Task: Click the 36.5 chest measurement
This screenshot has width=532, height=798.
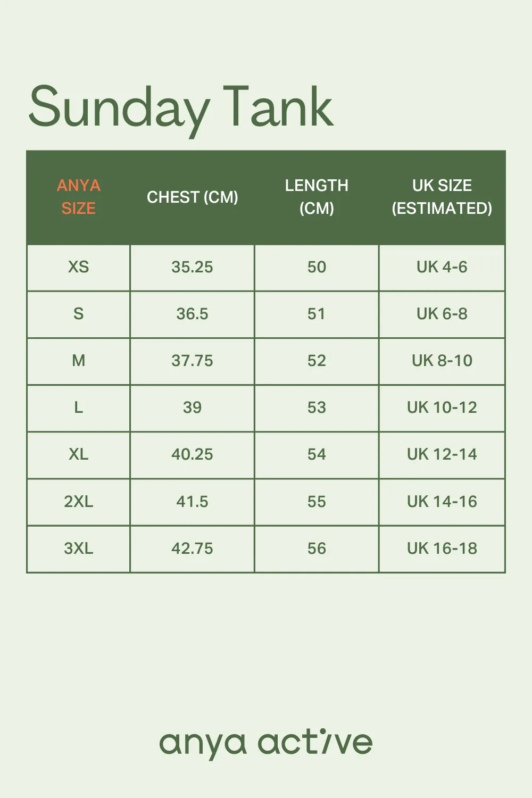Action: click(192, 314)
